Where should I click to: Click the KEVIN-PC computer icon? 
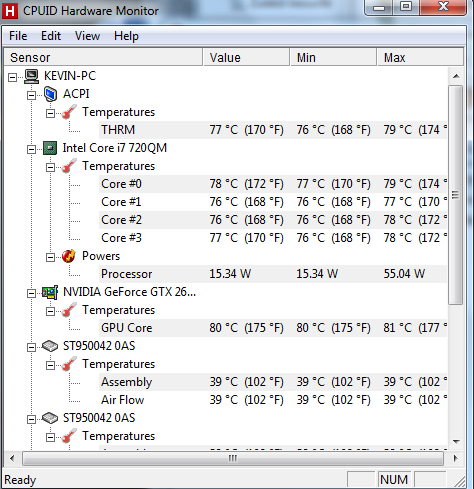(32, 76)
